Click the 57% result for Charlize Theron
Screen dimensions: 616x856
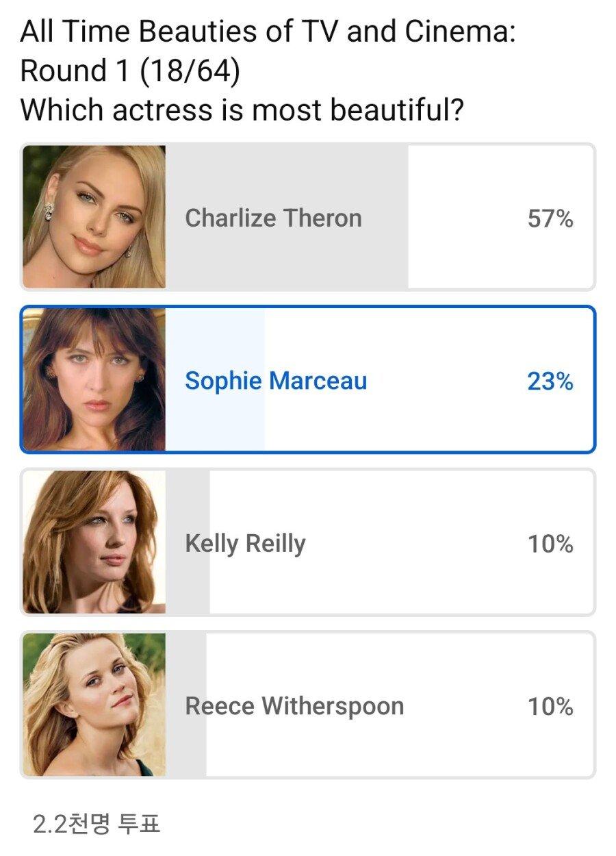[550, 219]
